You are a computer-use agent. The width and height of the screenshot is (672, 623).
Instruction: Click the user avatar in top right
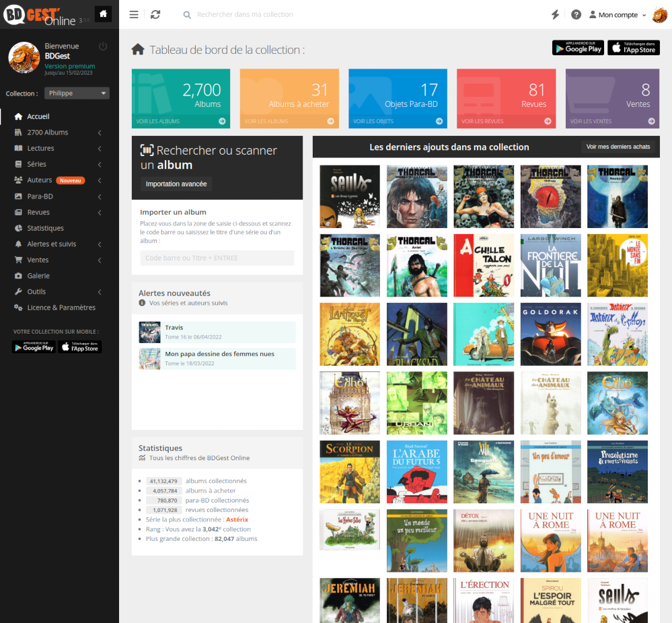[x=659, y=15]
